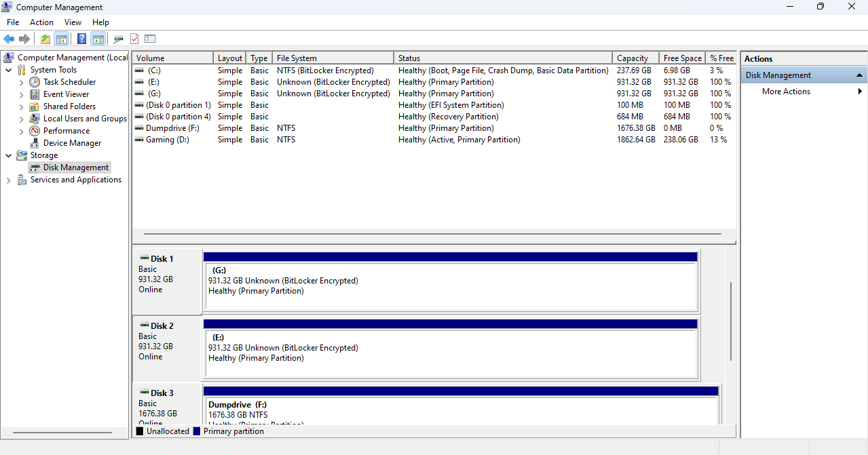This screenshot has height=455, width=868.
Task: Select the (E:) volume row in list
Action: (x=434, y=82)
